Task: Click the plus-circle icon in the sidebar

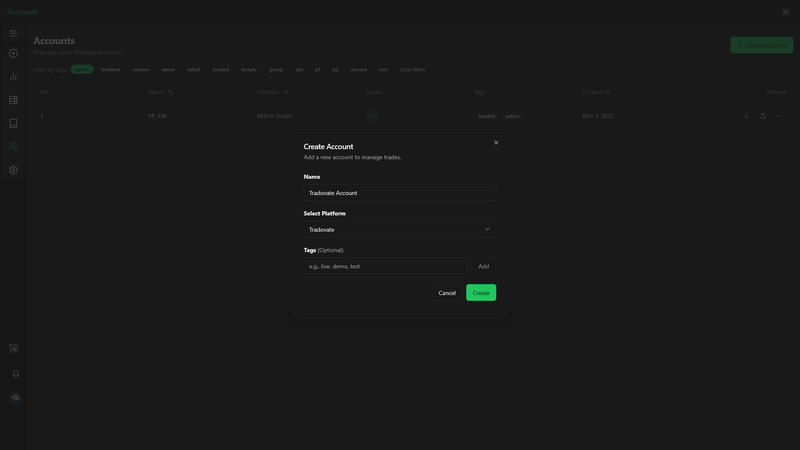Action: point(13,54)
